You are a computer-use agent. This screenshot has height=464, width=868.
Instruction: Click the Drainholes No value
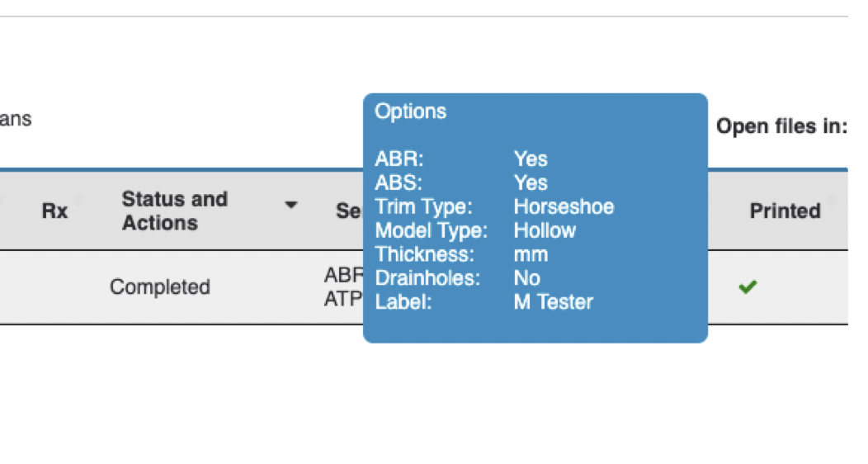[526, 278]
